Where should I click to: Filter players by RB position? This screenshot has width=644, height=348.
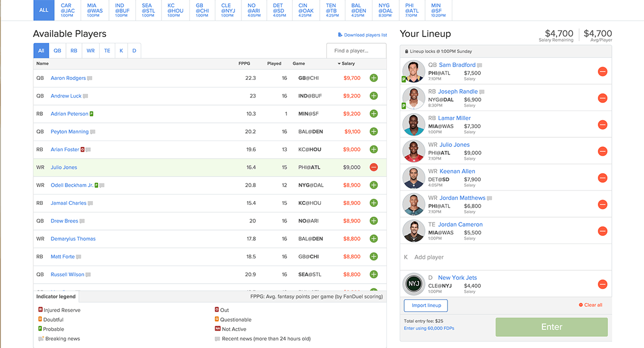74,50
